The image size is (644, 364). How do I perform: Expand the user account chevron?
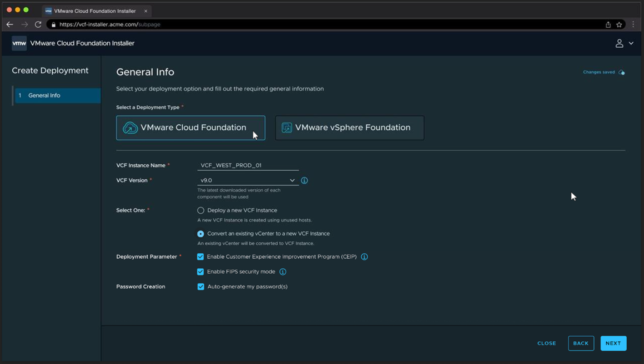point(631,43)
